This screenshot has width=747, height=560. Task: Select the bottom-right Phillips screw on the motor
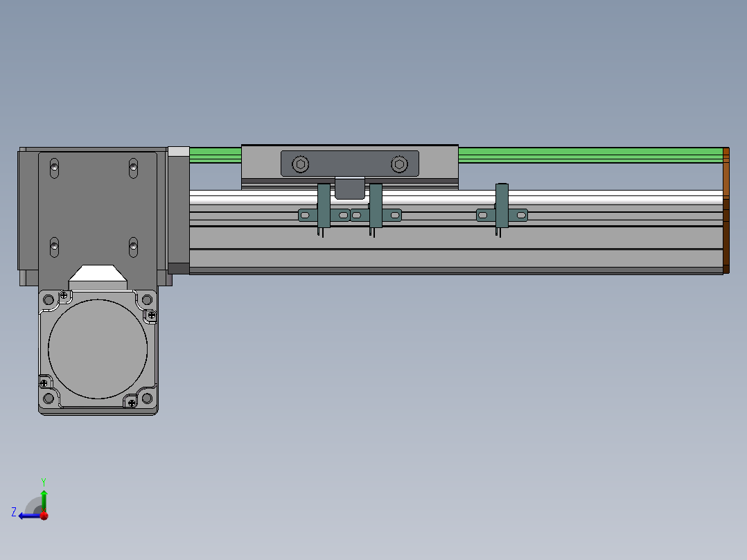[132, 403]
